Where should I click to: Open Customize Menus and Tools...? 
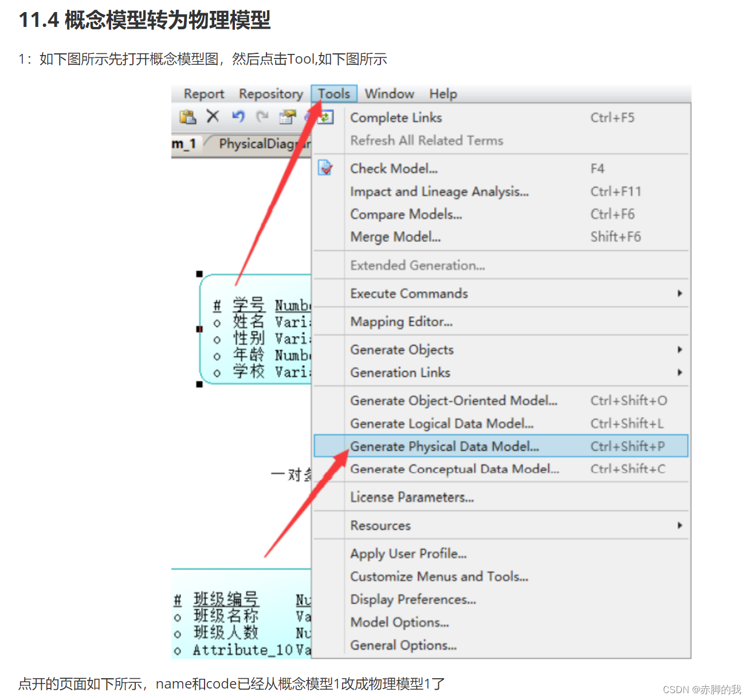pyautogui.click(x=500, y=577)
